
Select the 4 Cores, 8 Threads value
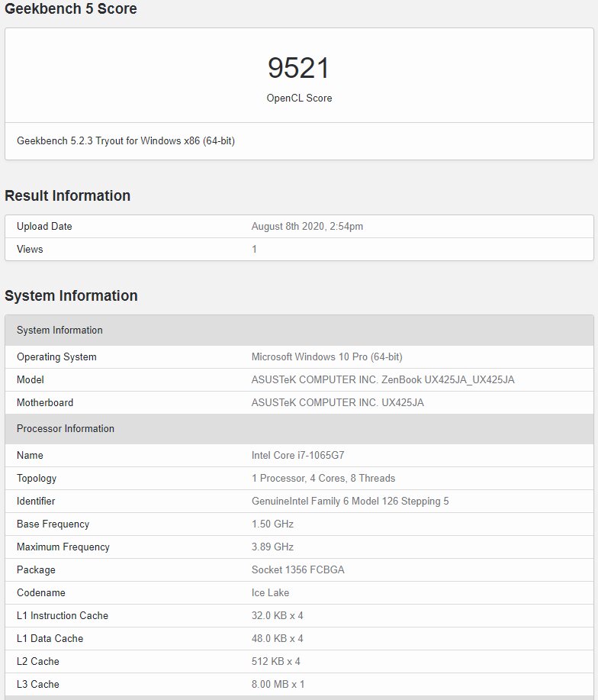(x=323, y=479)
